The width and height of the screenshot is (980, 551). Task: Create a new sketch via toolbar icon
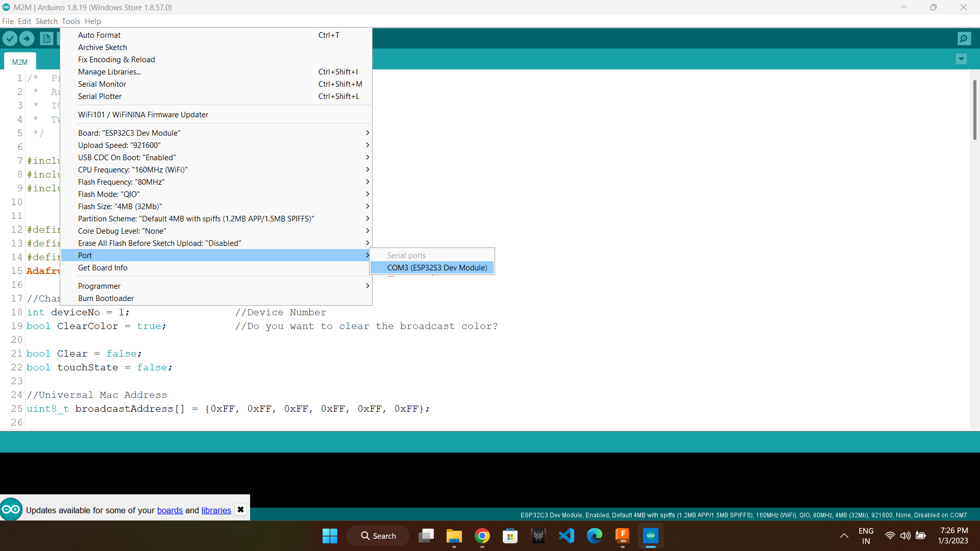(46, 38)
